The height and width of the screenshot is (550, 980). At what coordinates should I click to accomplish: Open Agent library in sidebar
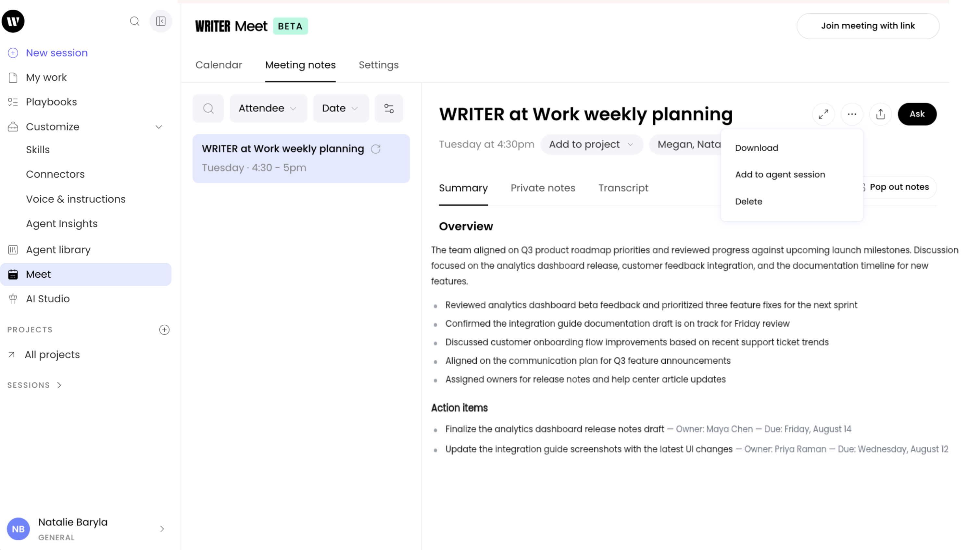pyautogui.click(x=58, y=250)
